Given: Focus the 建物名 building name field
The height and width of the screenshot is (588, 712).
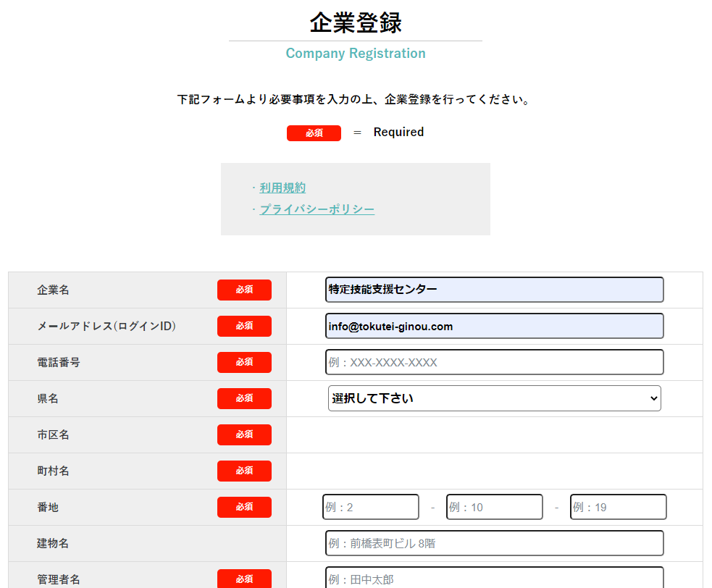Looking at the screenshot, I should 494,543.
